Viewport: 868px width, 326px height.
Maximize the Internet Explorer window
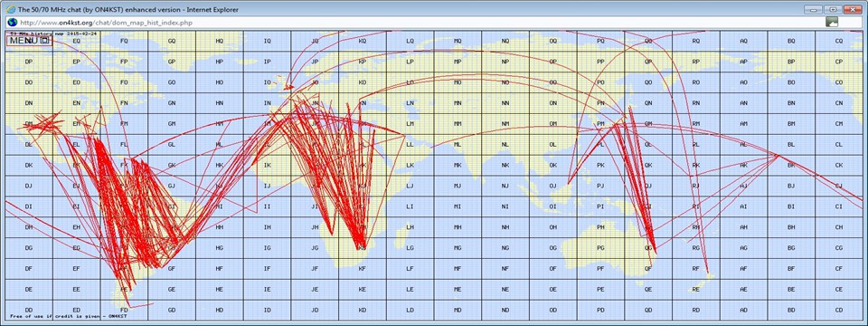[832, 9]
